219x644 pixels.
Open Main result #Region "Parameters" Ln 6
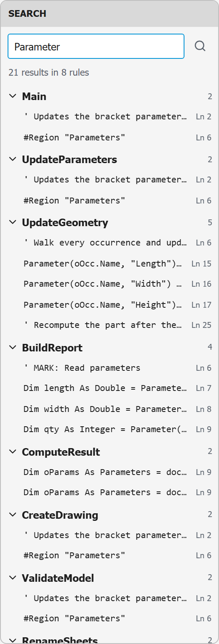[109, 137]
